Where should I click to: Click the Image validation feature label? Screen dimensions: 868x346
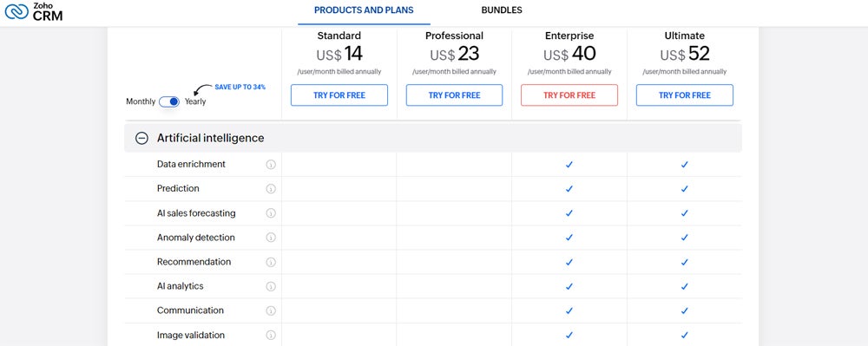191,335
